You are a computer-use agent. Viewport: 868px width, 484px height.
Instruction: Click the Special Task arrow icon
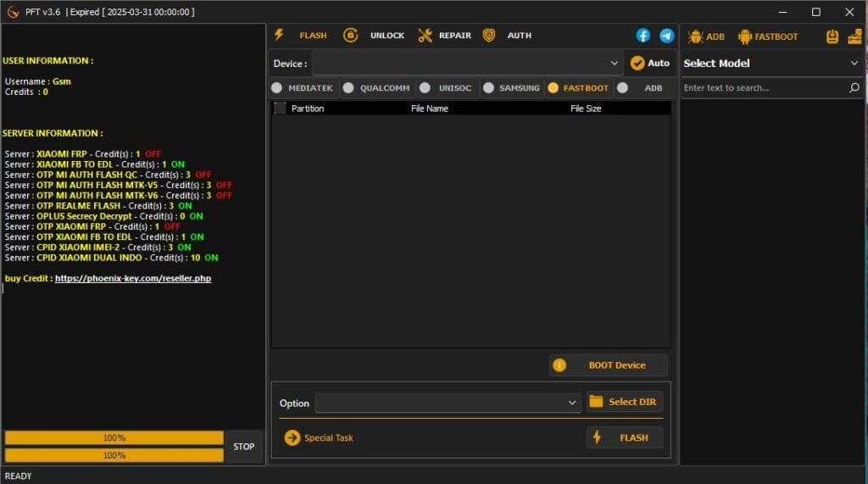pyautogui.click(x=292, y=437)
